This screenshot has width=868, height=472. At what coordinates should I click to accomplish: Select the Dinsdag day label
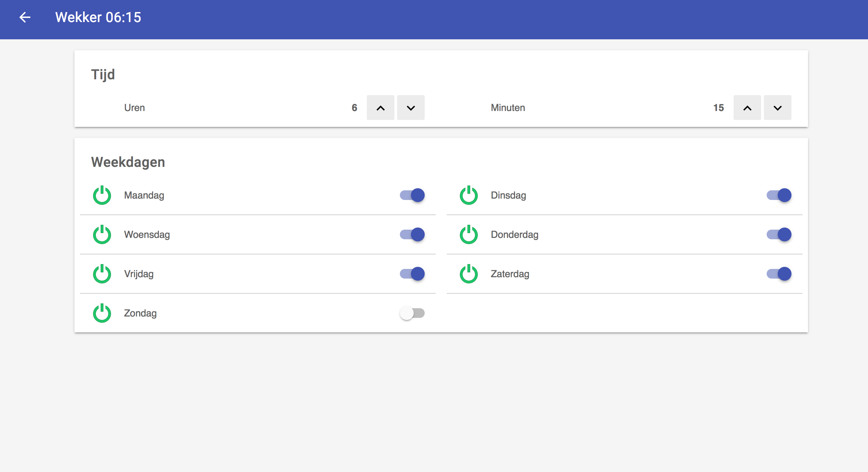click(x=508, y=195)
